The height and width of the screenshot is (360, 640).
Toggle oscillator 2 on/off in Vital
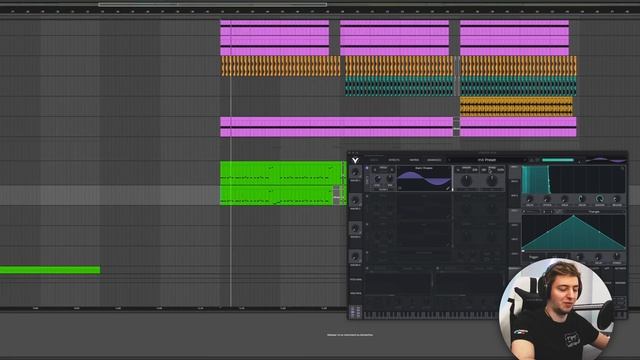(367, 196)
